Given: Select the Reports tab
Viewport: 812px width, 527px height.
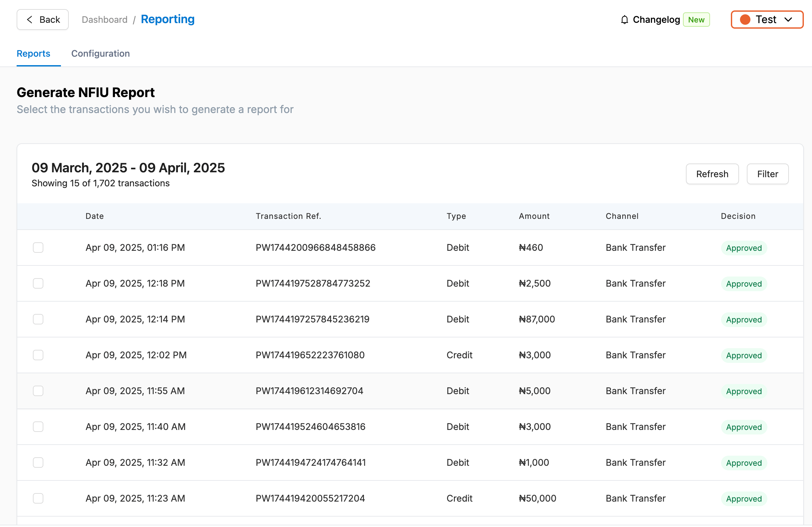Looking at the screenshot, I should pos(34,53).
